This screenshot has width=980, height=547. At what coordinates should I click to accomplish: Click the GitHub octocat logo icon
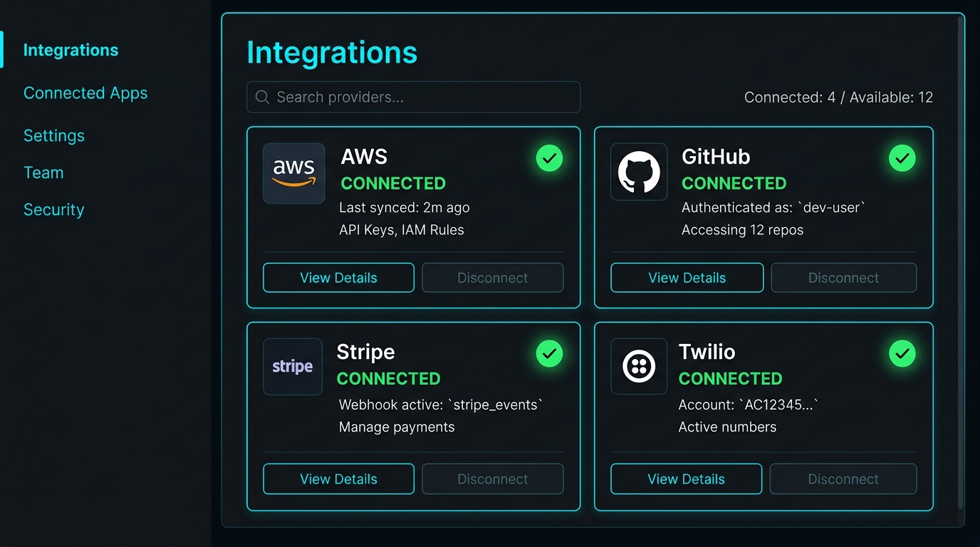(639, 172)
